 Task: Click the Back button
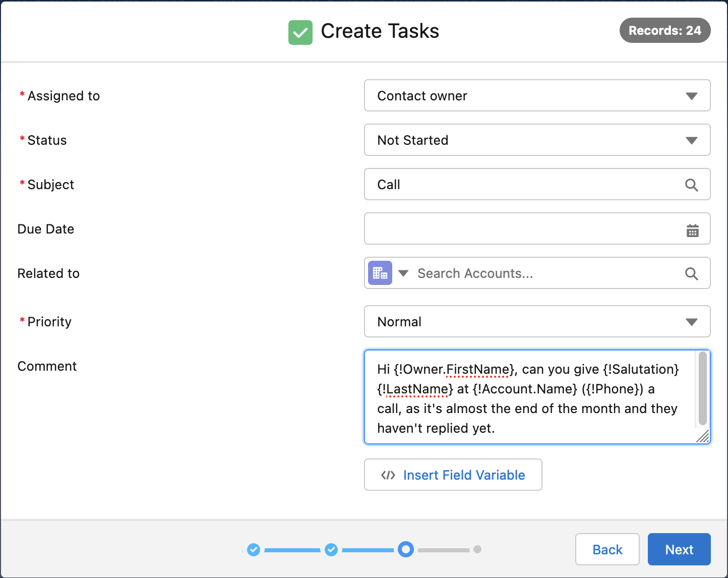tap(608, 549)
